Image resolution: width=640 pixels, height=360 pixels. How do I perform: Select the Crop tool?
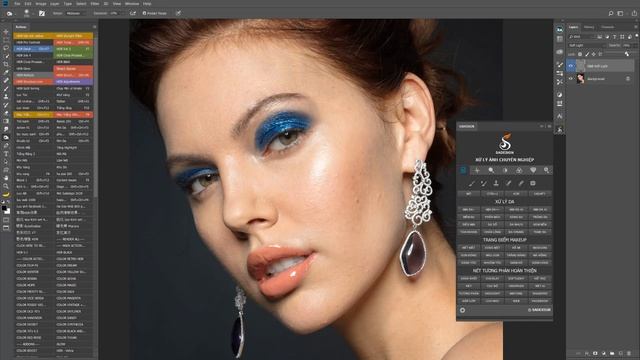6,64
